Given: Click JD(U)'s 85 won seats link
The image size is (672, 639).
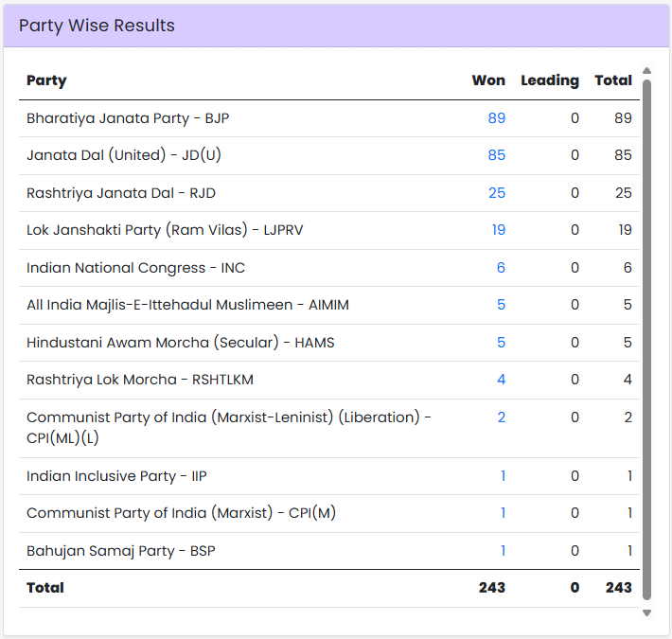Looking at the screenshot, I should click(496, 155).
